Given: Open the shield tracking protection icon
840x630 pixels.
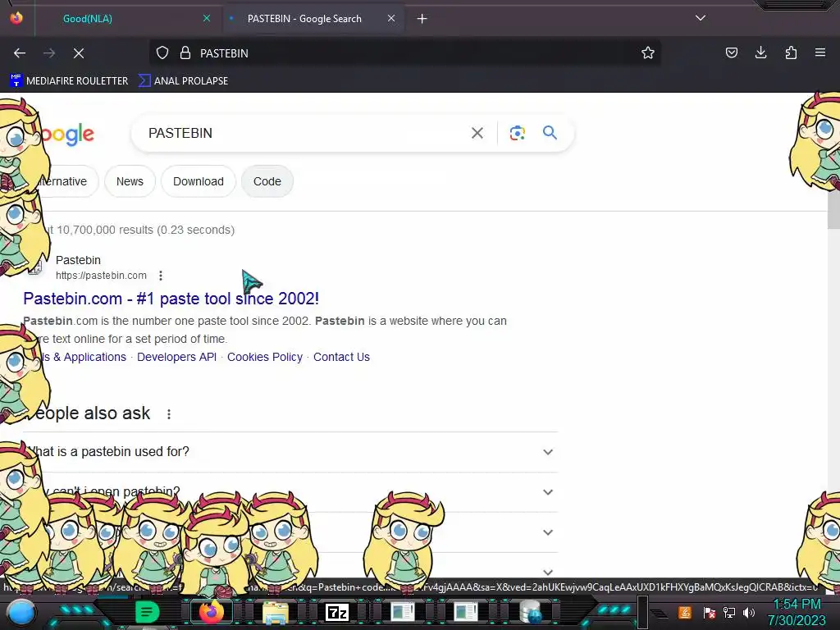Looking at the screenshot, I should [162, 53].
